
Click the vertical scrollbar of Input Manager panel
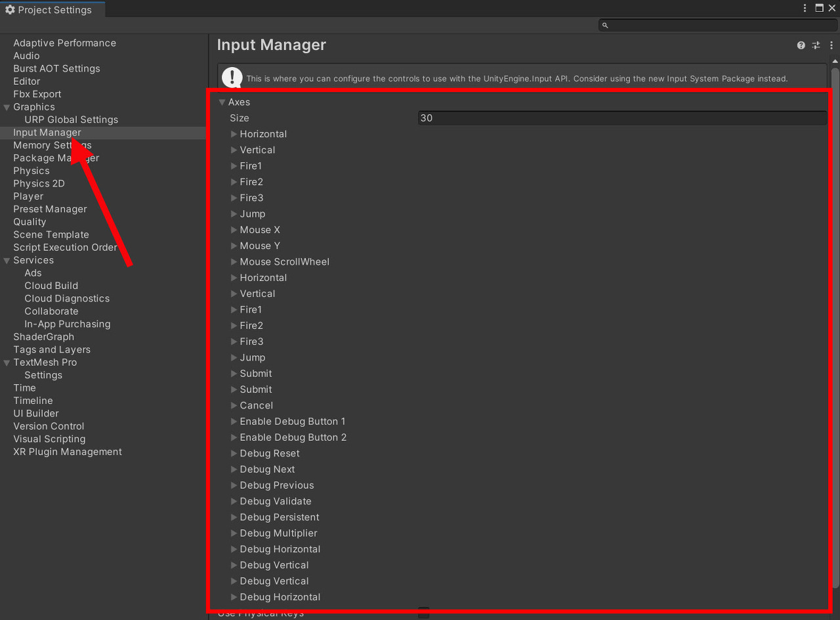coord(835,328)
